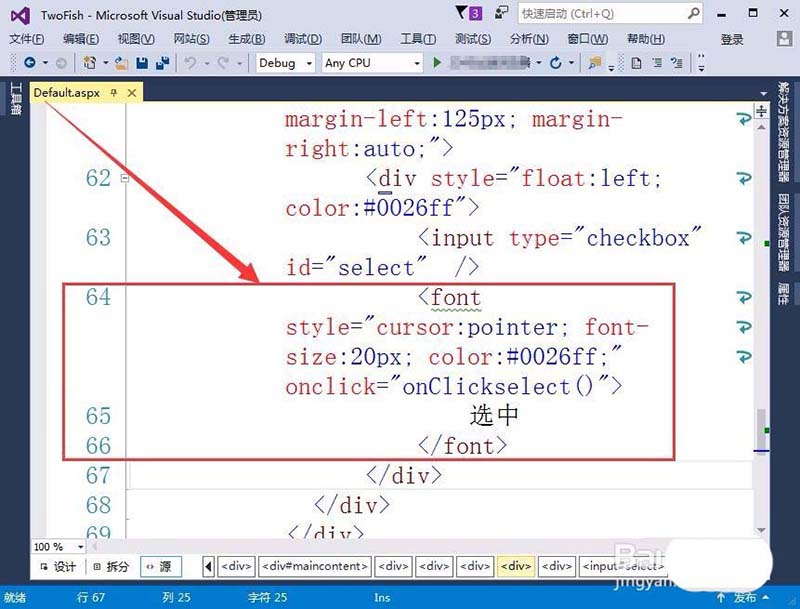Click the div#maincontent breadcrumb tag

tap(314, 566)
